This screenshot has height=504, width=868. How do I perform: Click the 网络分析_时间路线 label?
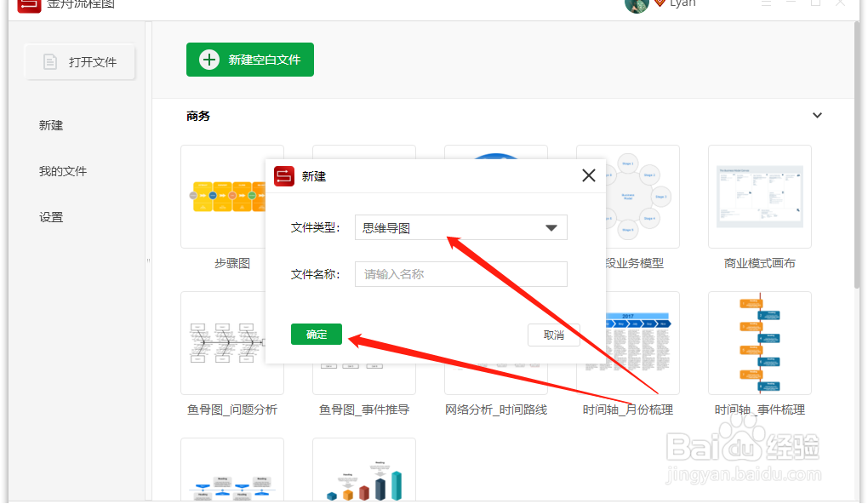[496, 409]
